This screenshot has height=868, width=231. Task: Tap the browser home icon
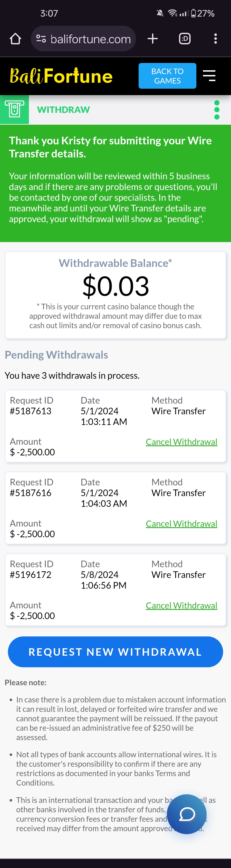click(x=15, y=39)
